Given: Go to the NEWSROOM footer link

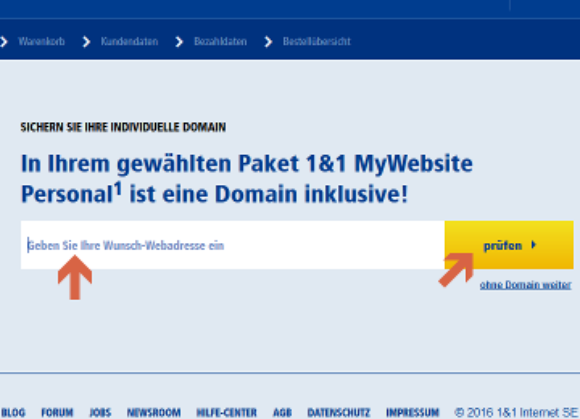Looking at the screenshot, I should tap(154, 412).
